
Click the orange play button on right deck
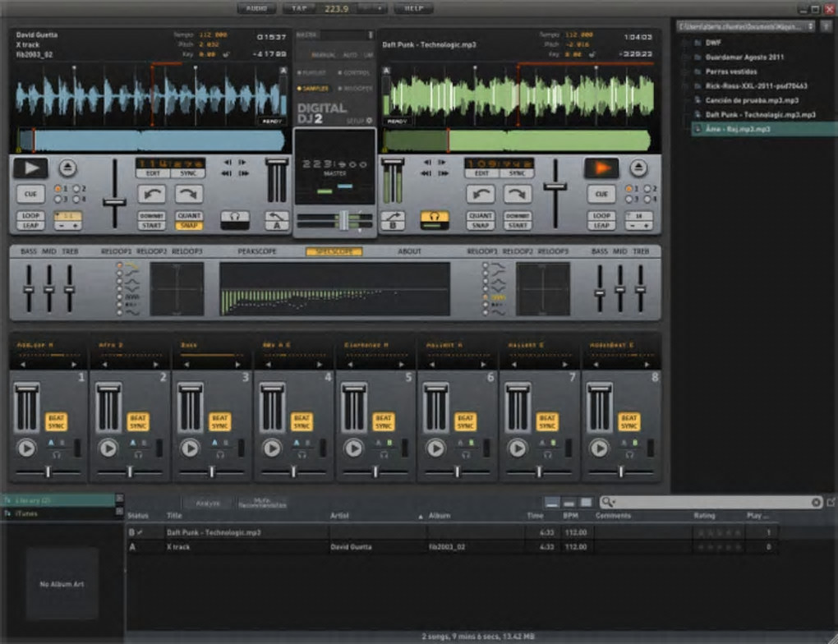click(x=601, y=168)
